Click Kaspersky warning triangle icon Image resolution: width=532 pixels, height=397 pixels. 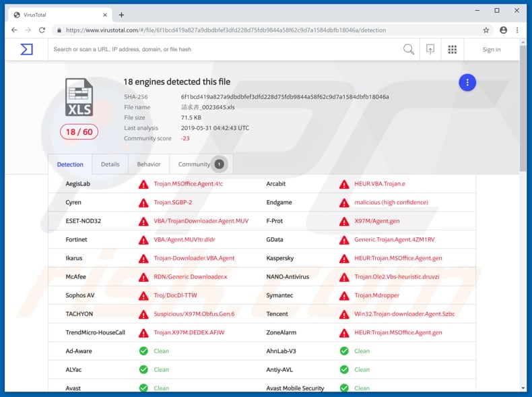344,258
